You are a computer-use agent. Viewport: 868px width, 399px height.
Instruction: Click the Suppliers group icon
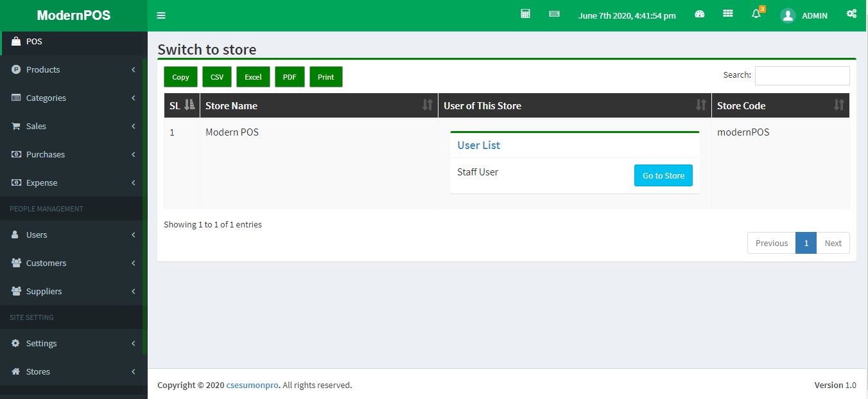16,291
